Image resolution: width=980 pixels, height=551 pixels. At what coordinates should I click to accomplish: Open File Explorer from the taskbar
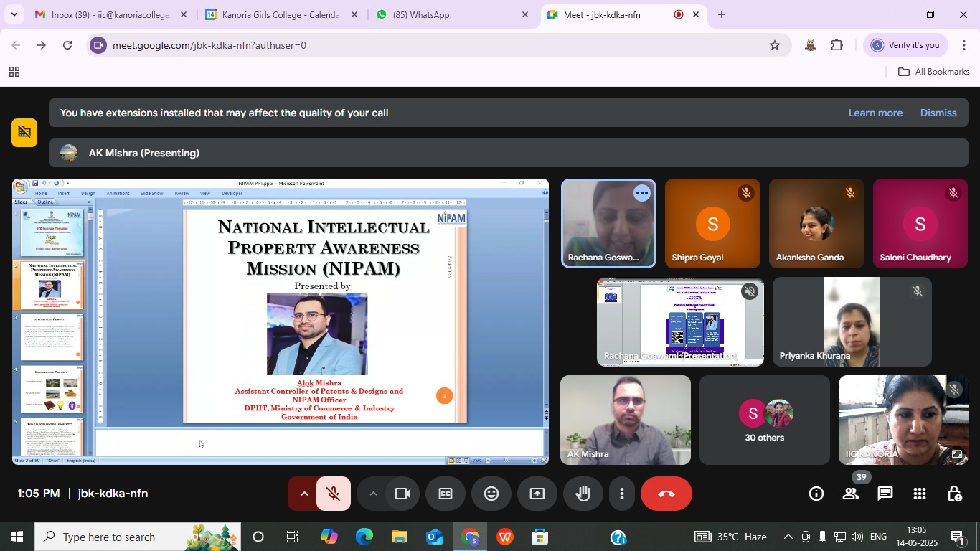[400, 537]
